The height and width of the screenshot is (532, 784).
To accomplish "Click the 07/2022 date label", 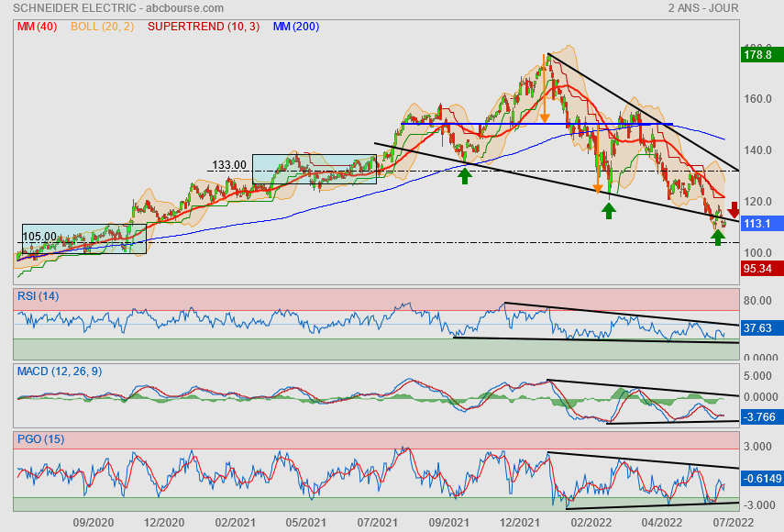I will click(x=733, y=523).
